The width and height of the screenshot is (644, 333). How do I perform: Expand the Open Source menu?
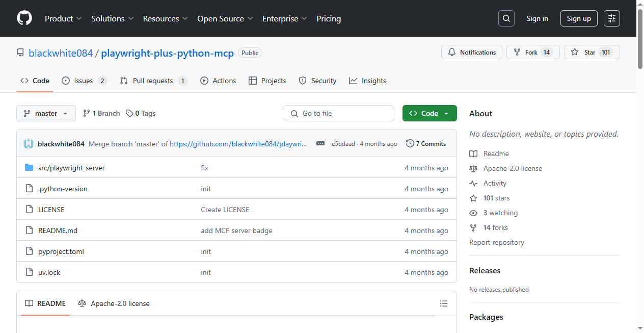point(225,18)
